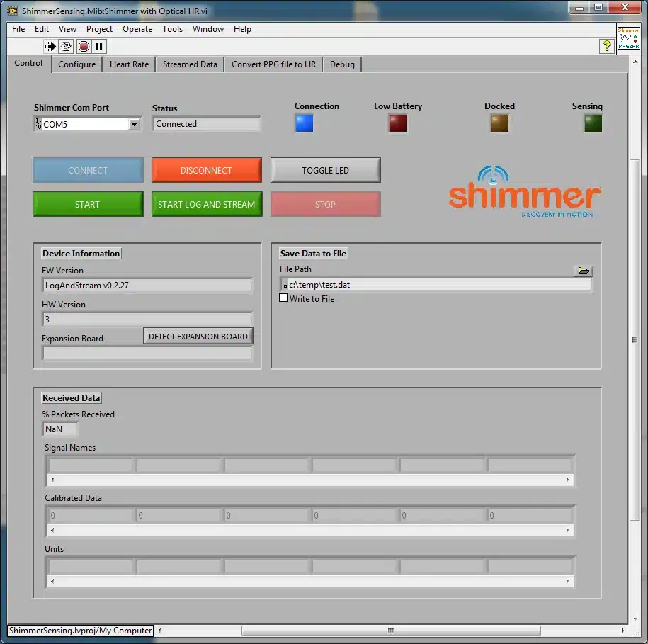Click Signal Names scrollbar right arrow
648x644 pixels.
point(567,480)
